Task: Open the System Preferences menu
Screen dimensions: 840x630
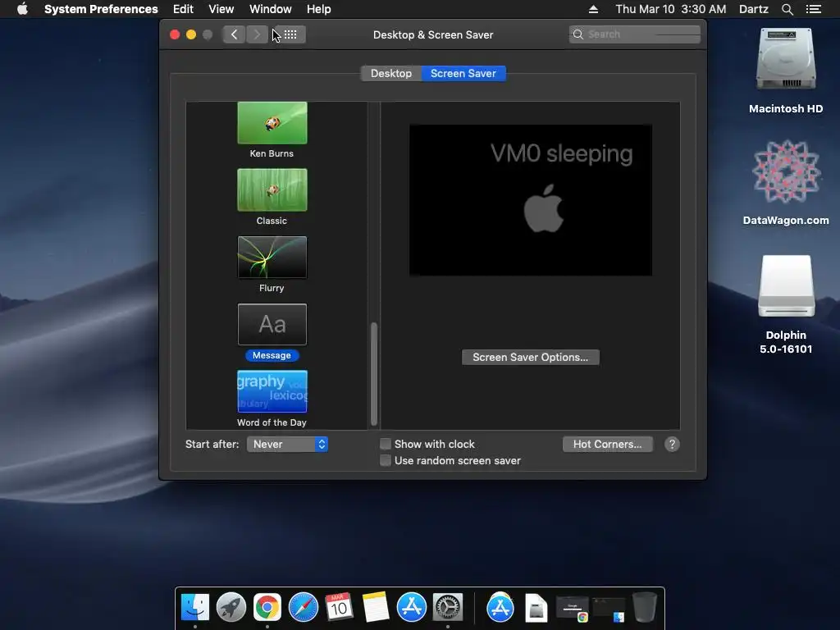Action: click(x=101, y=9)
